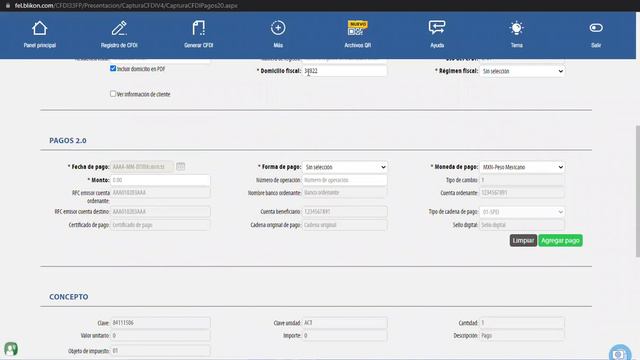Click the page vertical scrollbar thumb
This screenshot has width=640, height=360.
[638, 191]
